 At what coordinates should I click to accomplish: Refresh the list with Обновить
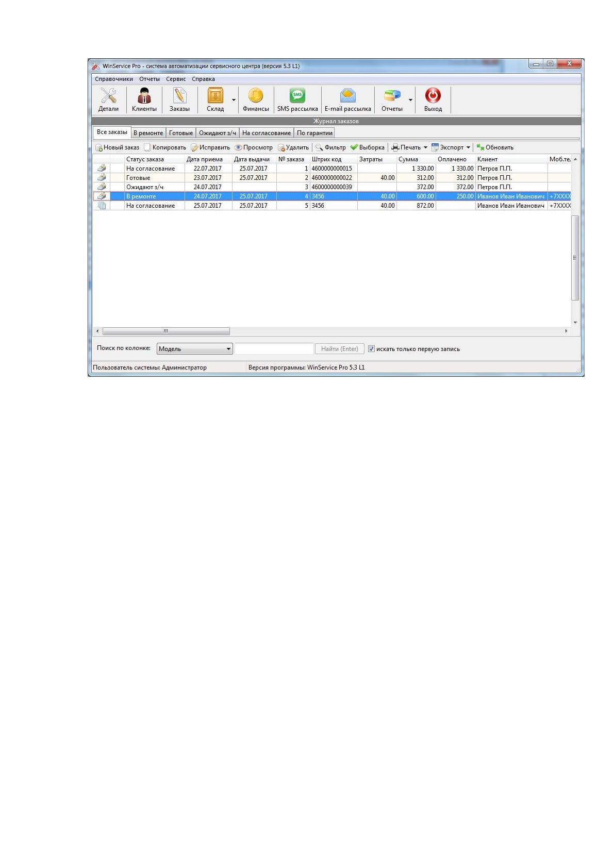click(x=495, y=147)
